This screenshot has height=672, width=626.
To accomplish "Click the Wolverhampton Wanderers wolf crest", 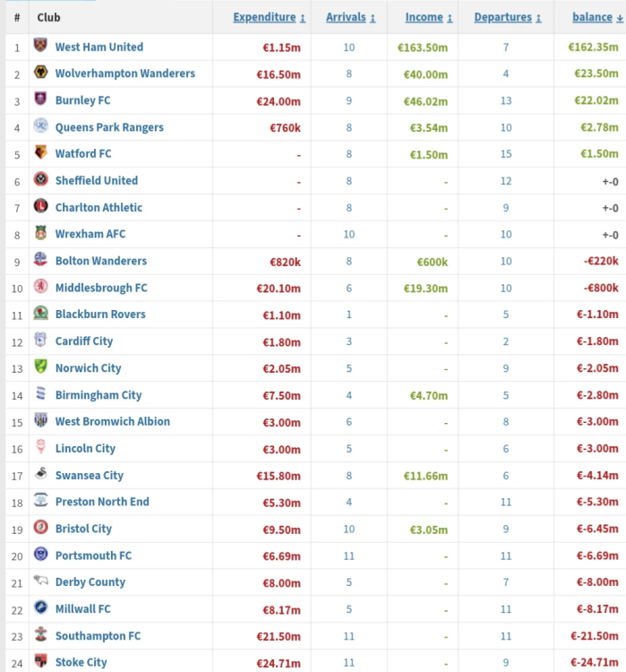I will (x=40, y=72).
